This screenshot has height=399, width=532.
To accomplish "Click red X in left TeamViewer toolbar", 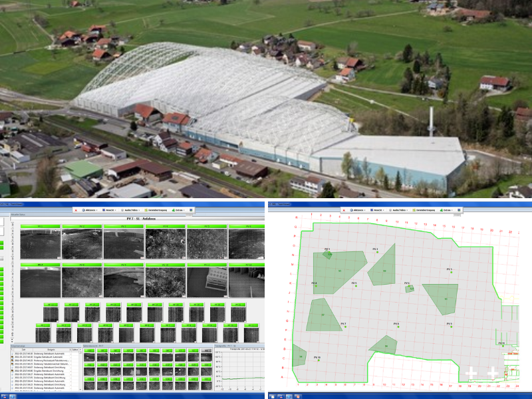I will point(76,210).
